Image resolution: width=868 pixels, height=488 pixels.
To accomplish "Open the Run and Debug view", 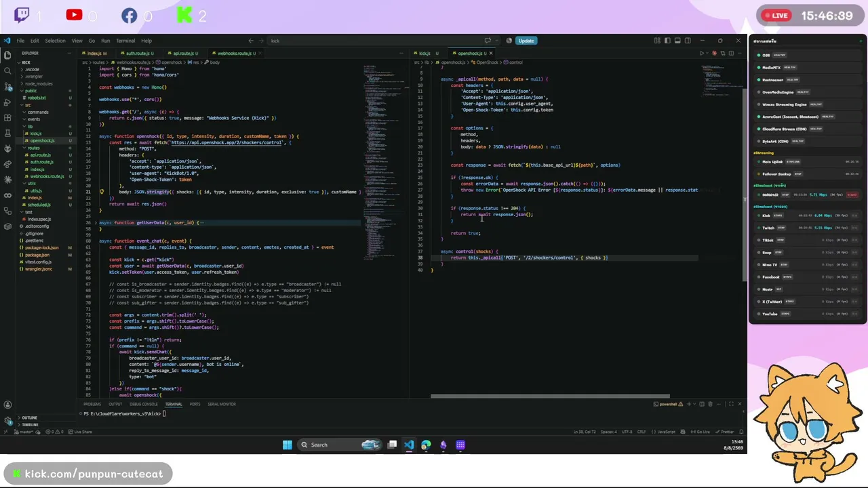I will click(x=7, y=102).
